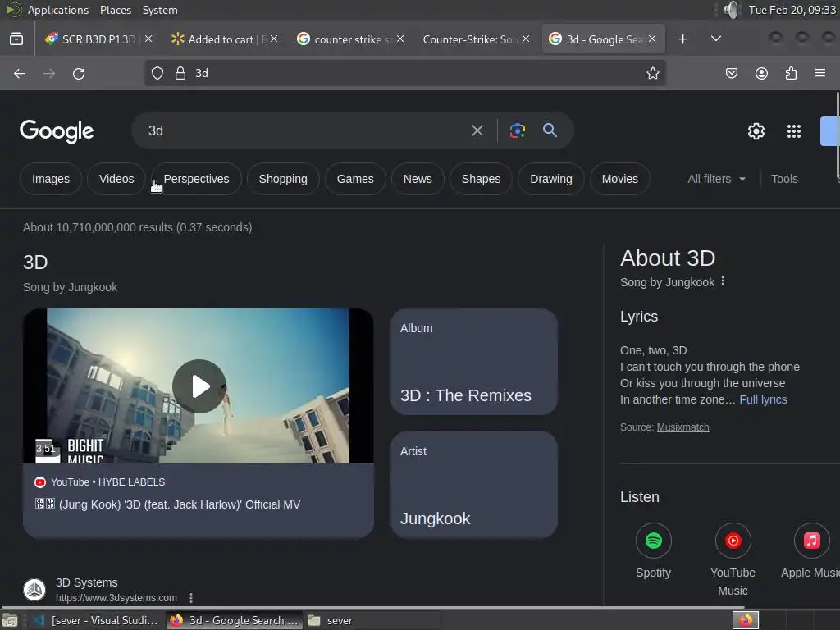
Task: Open Google quick settings gear
Action: [x=756, y=131]
